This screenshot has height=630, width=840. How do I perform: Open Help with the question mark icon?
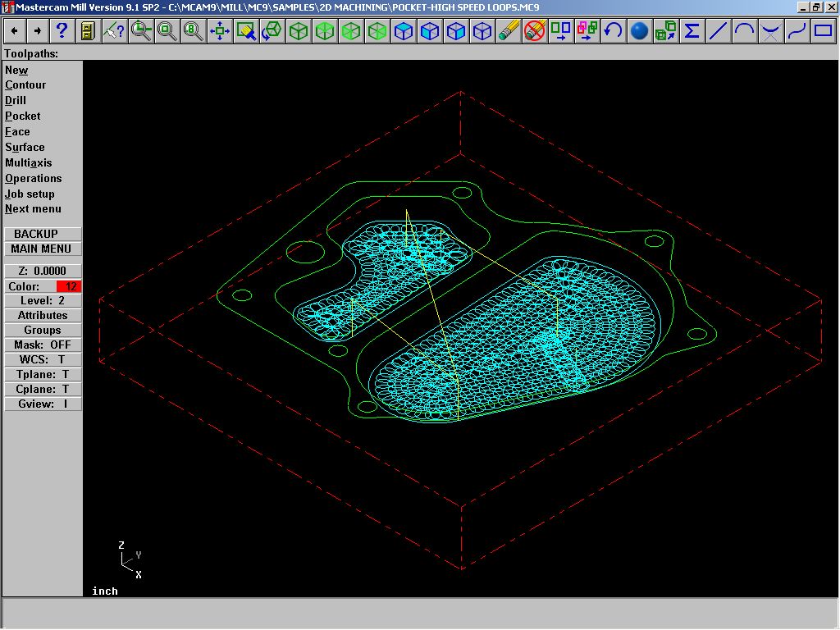coord(62,31)
